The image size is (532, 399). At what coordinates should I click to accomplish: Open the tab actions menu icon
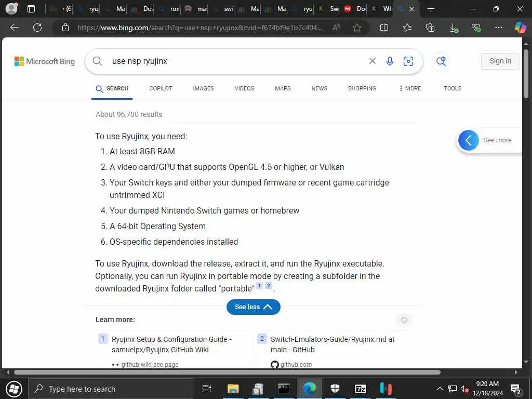pyautogui.click(x=31, y=9)
